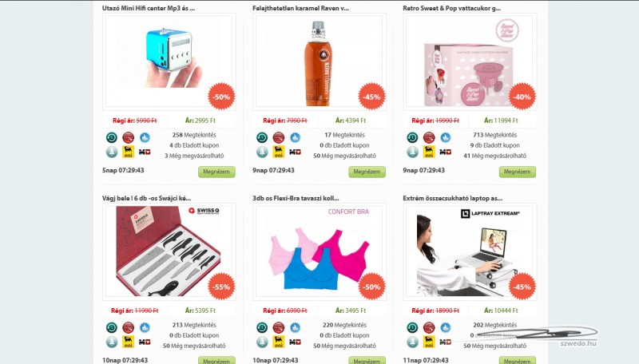The height and width of the screenshot is (364, 639).
Task: Click the karamel Raven bottle product image
Action: pyautogui.click(x=319, y=62)
